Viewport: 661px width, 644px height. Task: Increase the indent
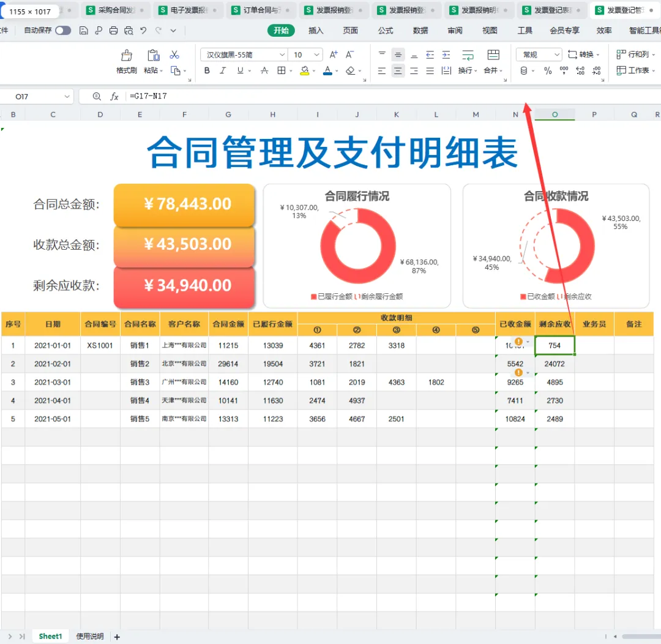pyautogui.click(x=446, y=55)
